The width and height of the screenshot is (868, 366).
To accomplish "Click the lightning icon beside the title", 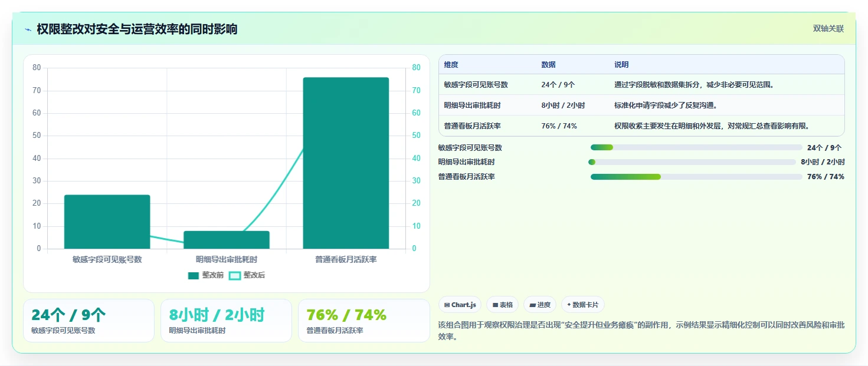I will 28,29.
